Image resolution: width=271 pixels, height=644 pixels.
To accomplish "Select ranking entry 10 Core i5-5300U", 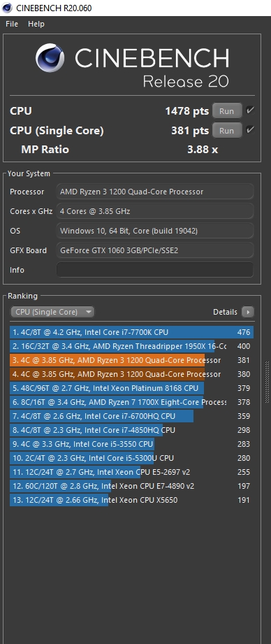I will 131,458.
